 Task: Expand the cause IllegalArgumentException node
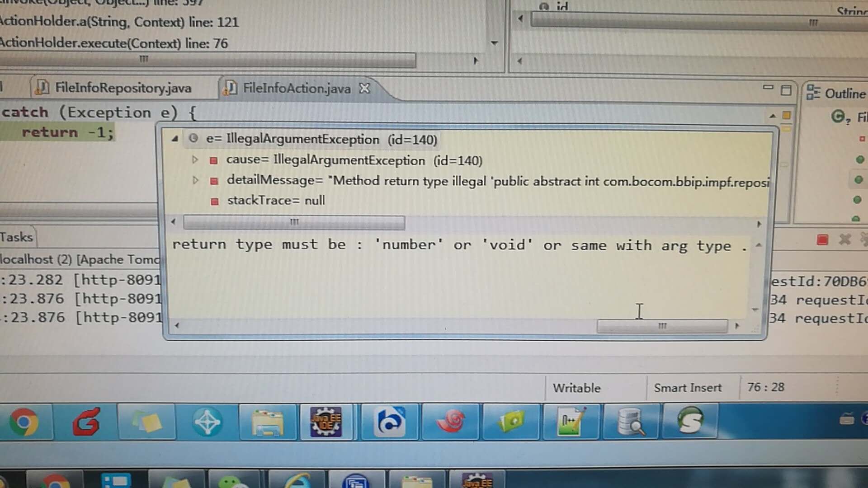(195, 160)
